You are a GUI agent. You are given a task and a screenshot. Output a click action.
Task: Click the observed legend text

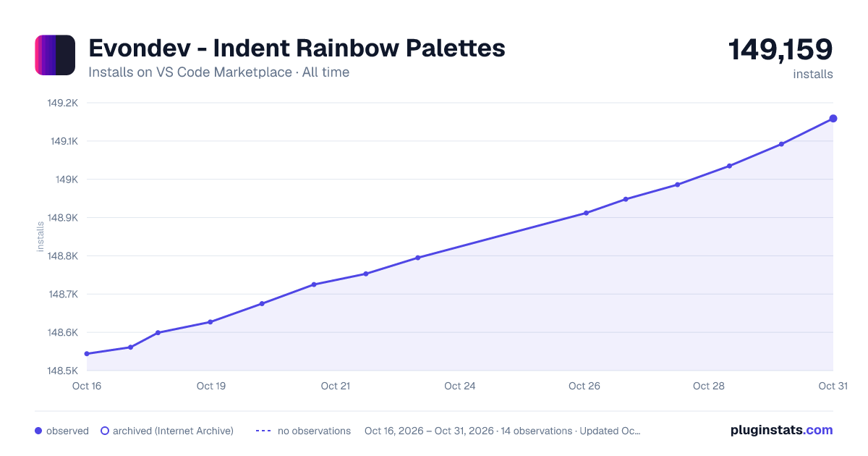coord(67,431)
